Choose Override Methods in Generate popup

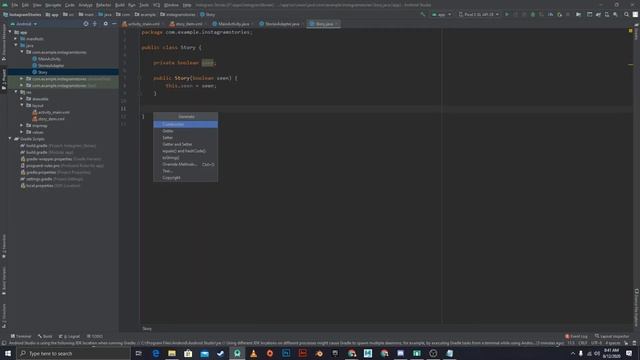pyautogui.click(x=185, y=164)
